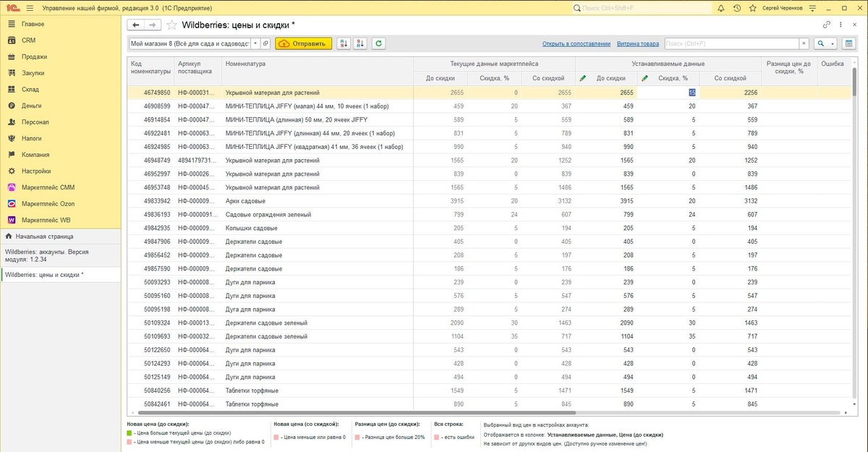The height and width of the screenshot is (452, 868).
Task: Follow the Витрина товара link
Action: click(x=638, y=44)
